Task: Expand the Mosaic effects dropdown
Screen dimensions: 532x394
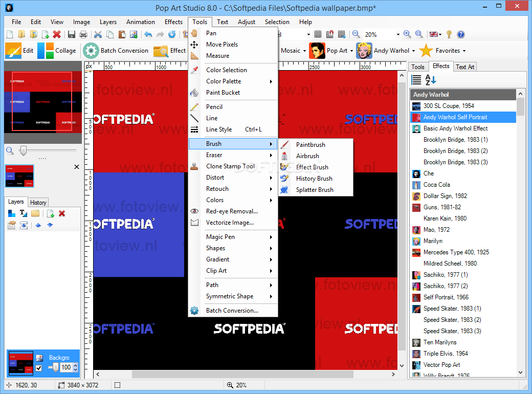Action: (x=304, y=51)
